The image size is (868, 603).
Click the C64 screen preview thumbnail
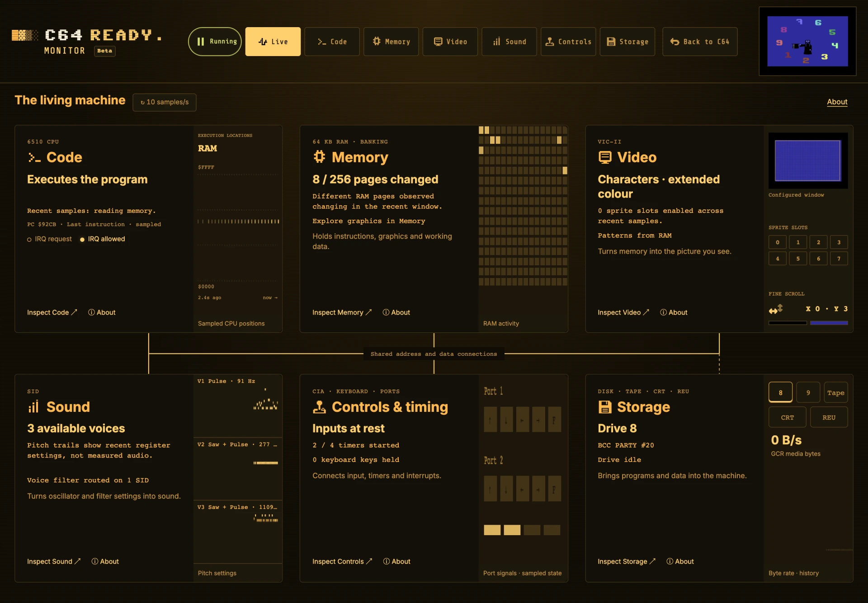(807, 41)
